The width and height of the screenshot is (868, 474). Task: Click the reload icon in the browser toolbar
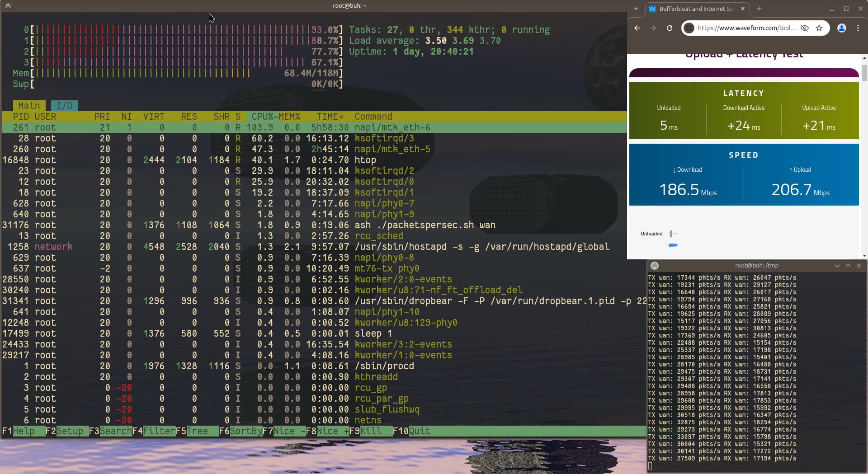[x=670, y=28]
